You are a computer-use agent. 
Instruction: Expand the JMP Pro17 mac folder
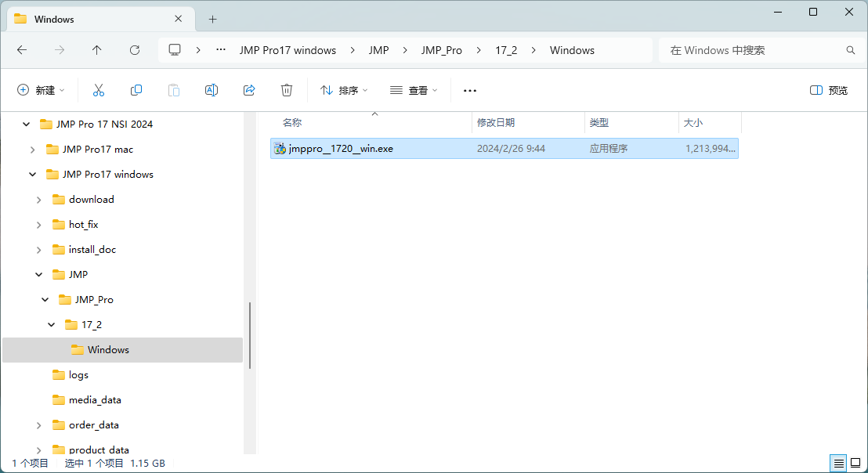(33, 150)
